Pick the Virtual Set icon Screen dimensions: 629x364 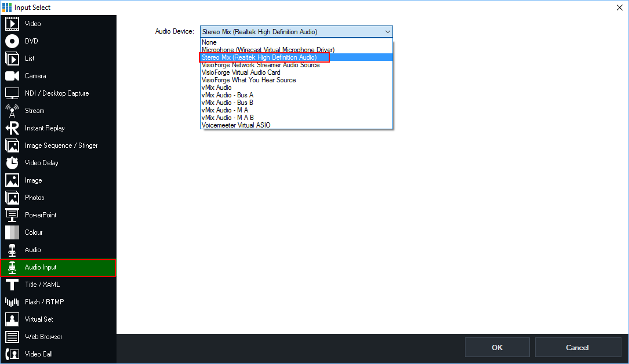(12, 319)
